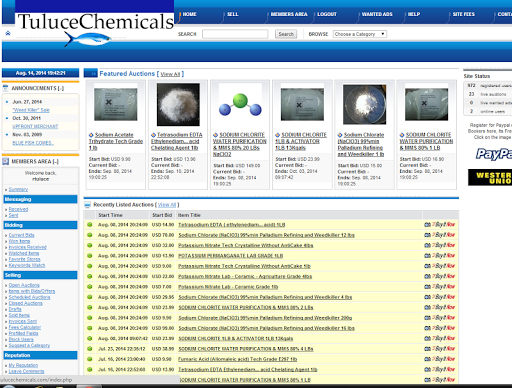This screenshot has width=512, height=388.
Task: Open the Fees Calculator link under Selling
Action: [25, 327]
